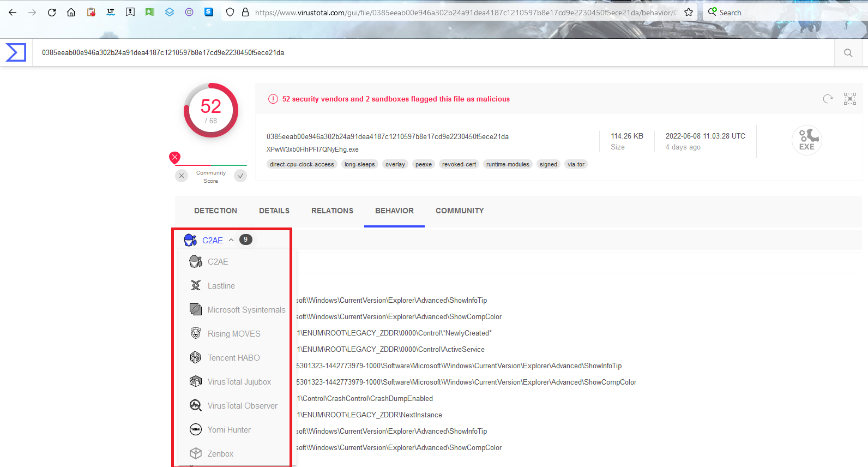Reload the current VirusTotal page

click(52, 13)
